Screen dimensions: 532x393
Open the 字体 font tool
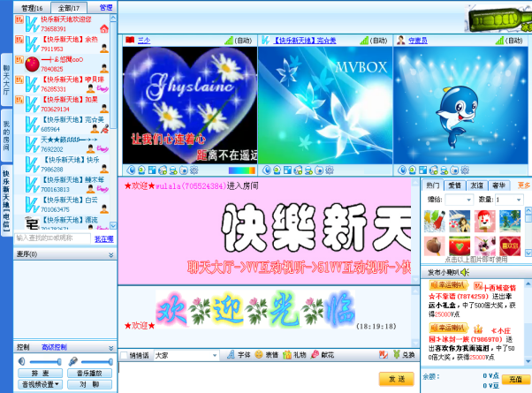[x=239, y=355]
